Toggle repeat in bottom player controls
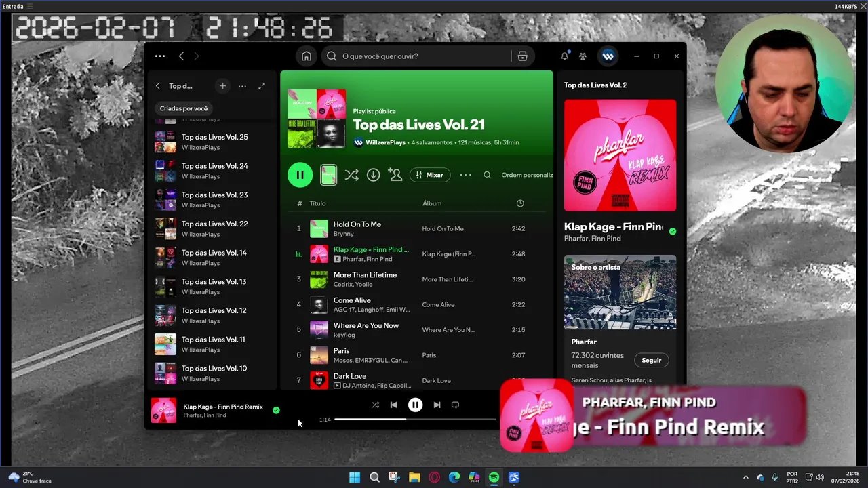 tap(455, 405)
